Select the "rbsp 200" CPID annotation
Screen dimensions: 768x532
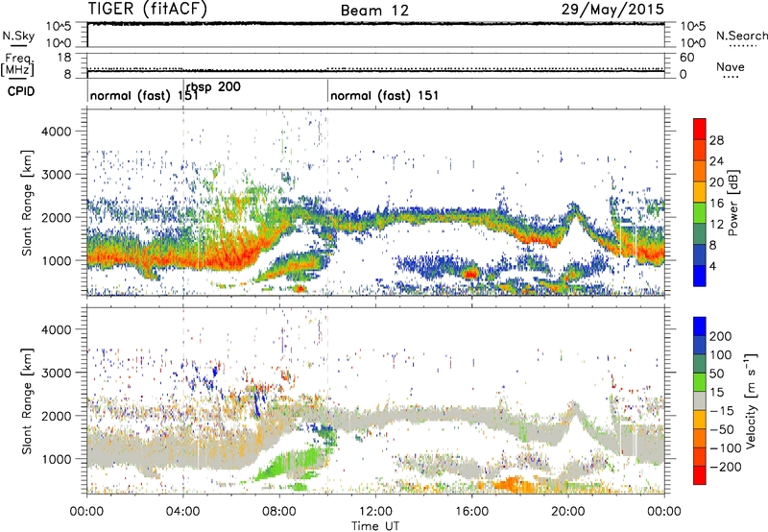point(213,87)
